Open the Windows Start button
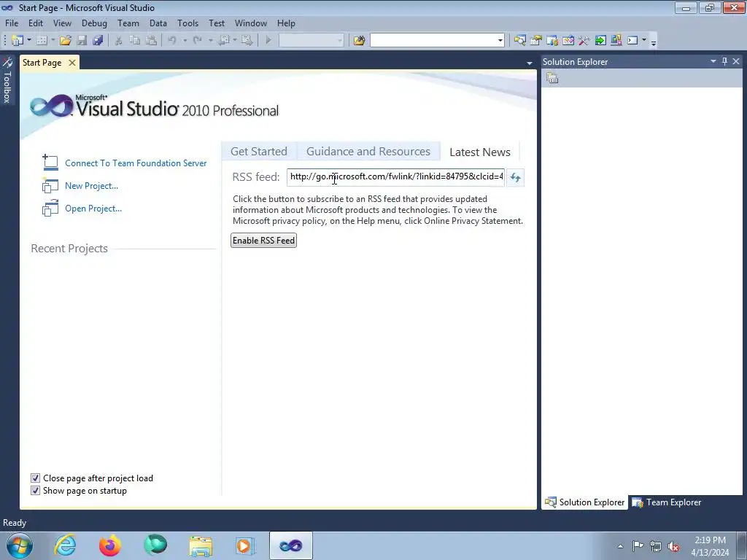The width and height of the screenshot is (747, 560). point(20,545)
